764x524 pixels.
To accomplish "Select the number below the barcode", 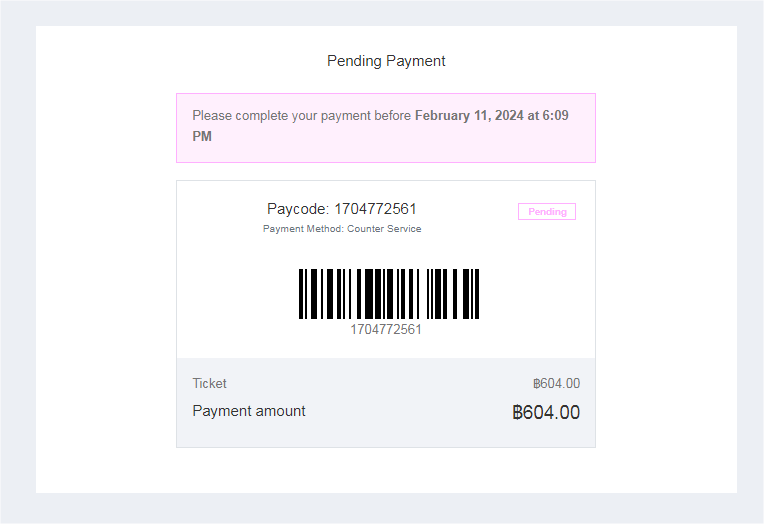I will tap(386, 330).
